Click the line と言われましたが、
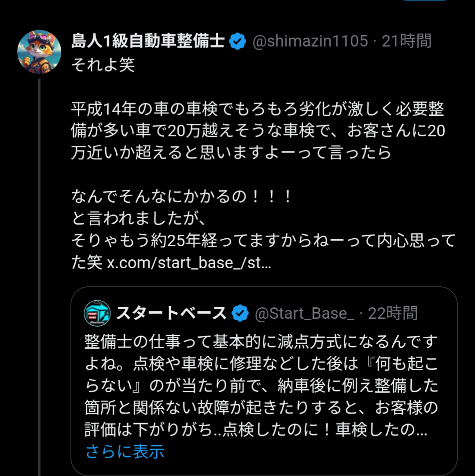The height and width of the screenshot is (476, 475). [138, 218]
